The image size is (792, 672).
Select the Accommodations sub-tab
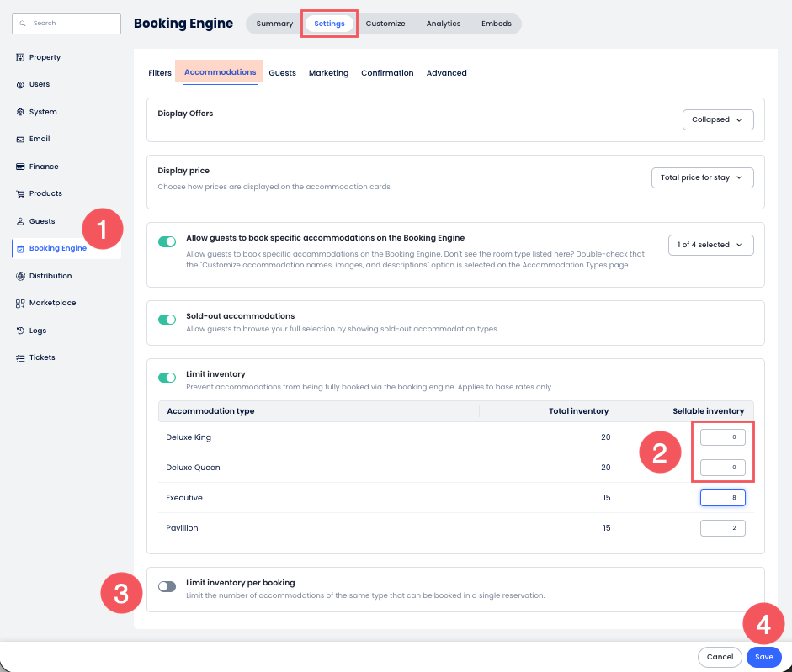coord(221,72)
